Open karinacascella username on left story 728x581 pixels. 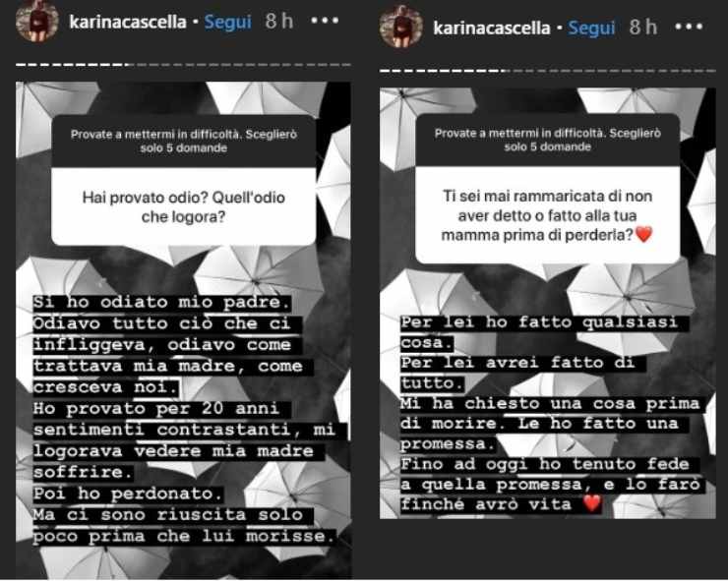[x=128, y=22]
